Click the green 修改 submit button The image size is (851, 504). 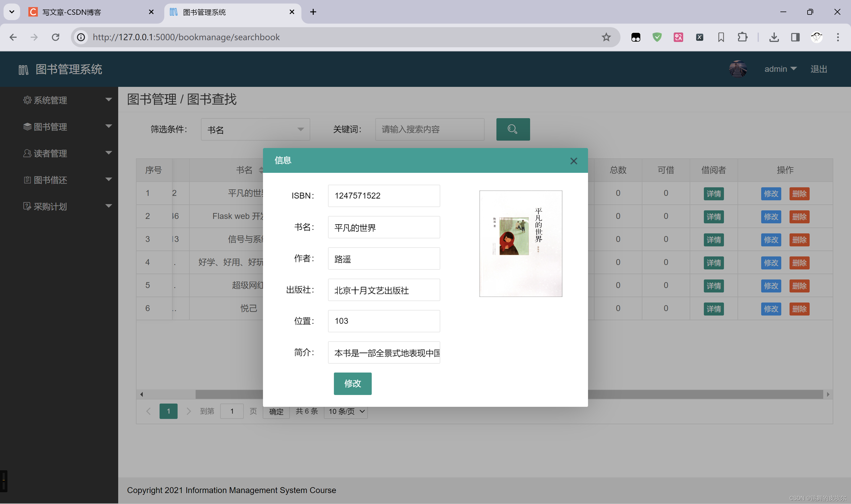click(353, 383)
